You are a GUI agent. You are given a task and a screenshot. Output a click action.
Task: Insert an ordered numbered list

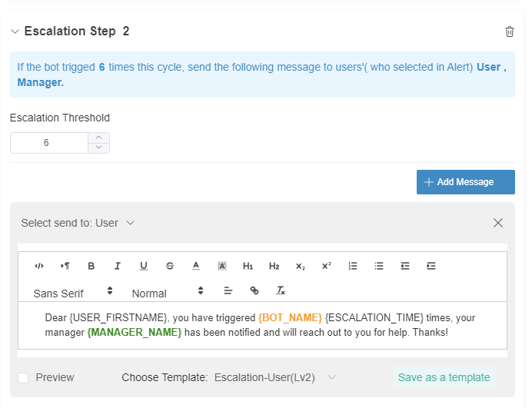353,266
